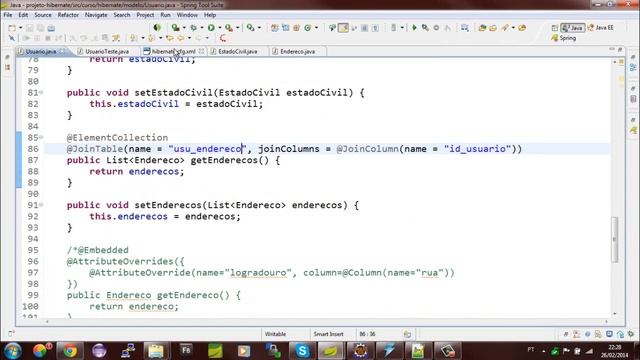Open the File menu
This screenshot has height=360, width=640.
pos(8,15)
